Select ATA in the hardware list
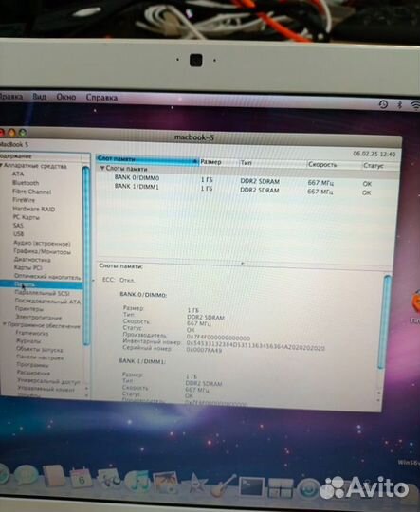 tap(18, 174)
